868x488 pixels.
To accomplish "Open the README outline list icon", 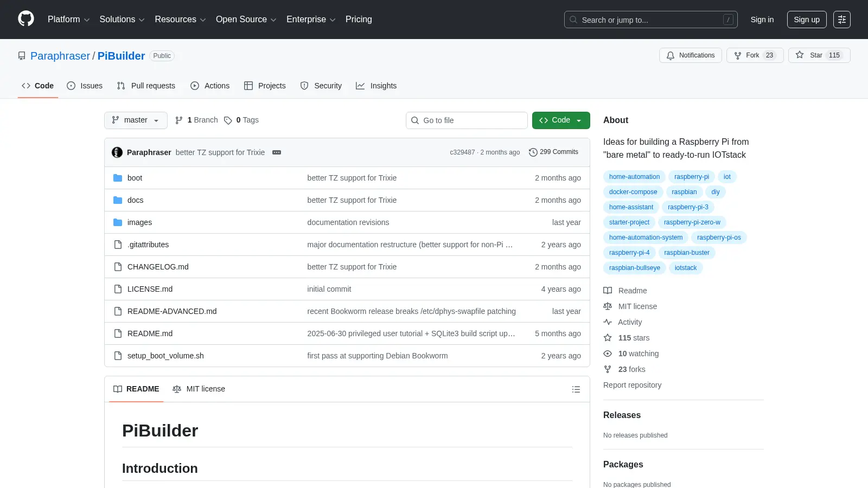I will click(x=576, y=389).
